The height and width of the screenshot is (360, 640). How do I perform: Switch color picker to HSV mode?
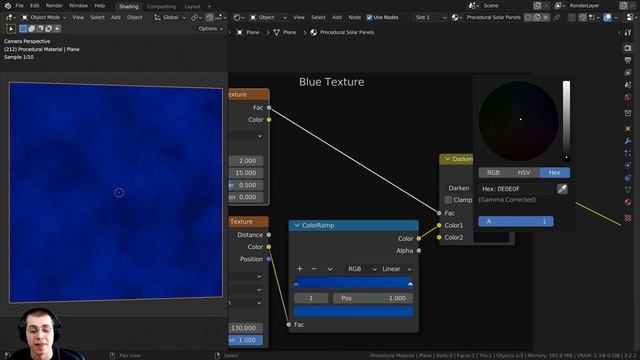pos(524,173)
